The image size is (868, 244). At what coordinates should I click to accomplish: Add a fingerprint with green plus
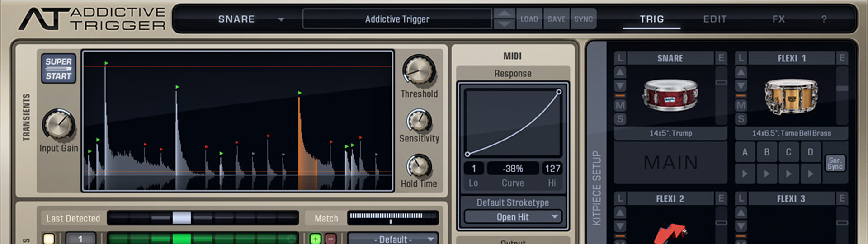[x=315, y=239]
